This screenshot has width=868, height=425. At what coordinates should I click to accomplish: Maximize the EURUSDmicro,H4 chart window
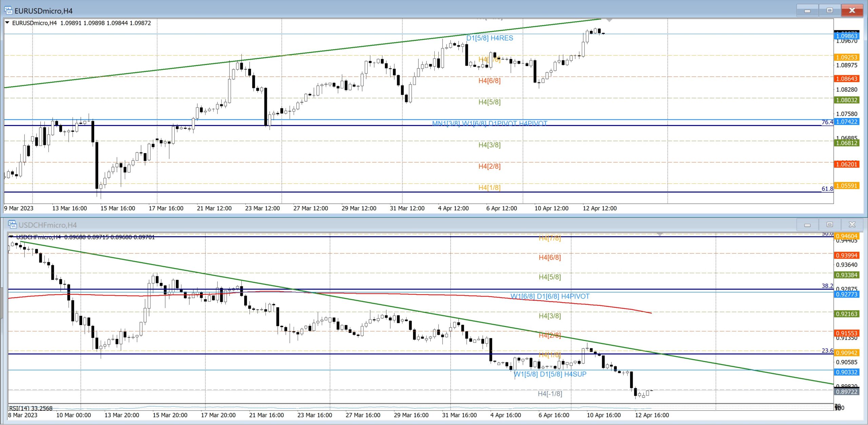(x=830, y=11)
